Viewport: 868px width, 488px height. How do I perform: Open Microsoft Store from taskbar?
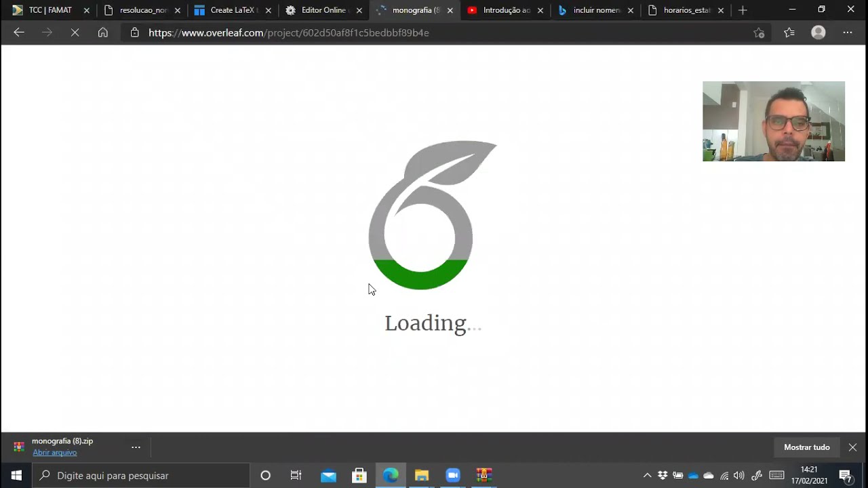pos(359,475)
